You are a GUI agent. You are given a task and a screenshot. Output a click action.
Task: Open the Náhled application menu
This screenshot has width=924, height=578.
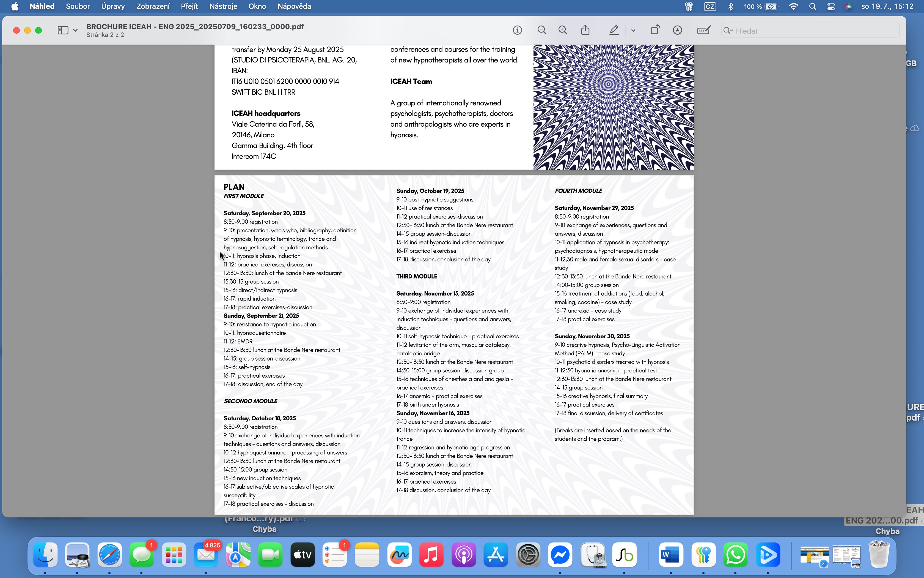pyautogui.click(x=42, y=7)
